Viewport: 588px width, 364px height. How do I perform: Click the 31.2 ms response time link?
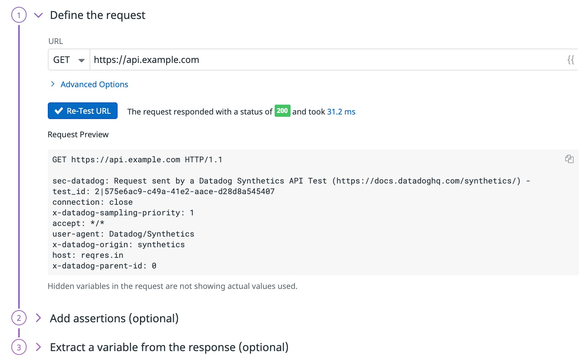pos(341,111)
